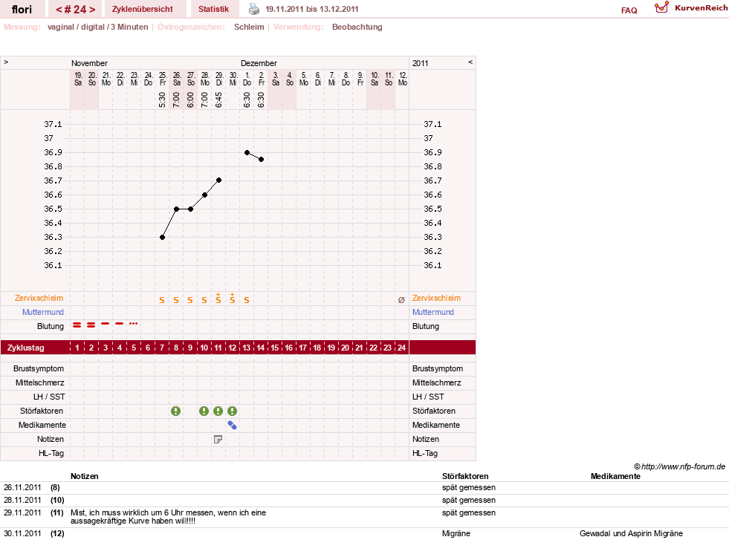This screenshot has height=560, width=729.
Task: Click the printer icon
Action: (x=254, y=9)
